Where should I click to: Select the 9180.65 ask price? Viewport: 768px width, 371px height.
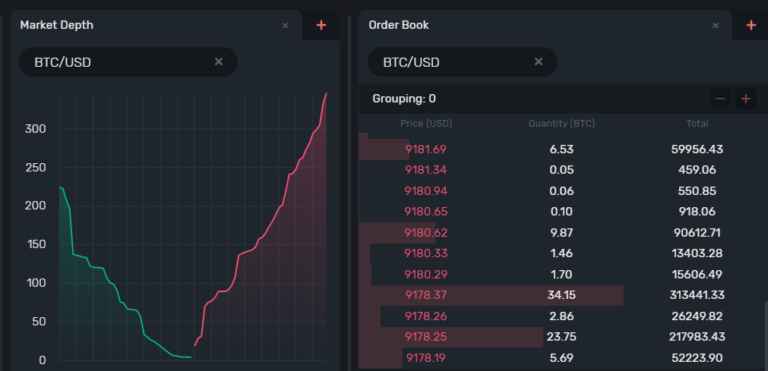tap(426, 212)
